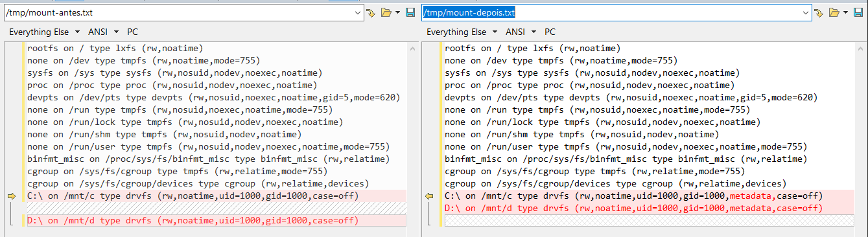Expand the right pane open folder dropdown arrow
Viewport: 868px width, 237px height.
(846, 12)
